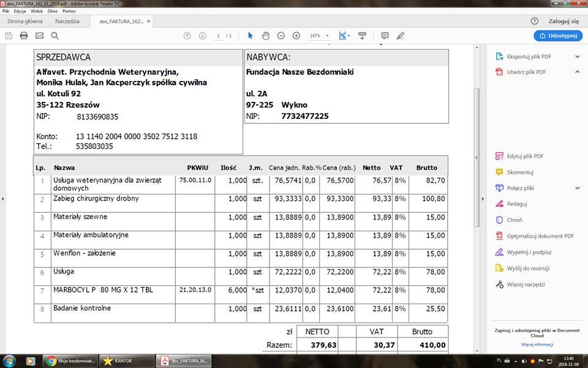Print the document with printer icon
Screen dimensions: 588x368
point(24,36)
